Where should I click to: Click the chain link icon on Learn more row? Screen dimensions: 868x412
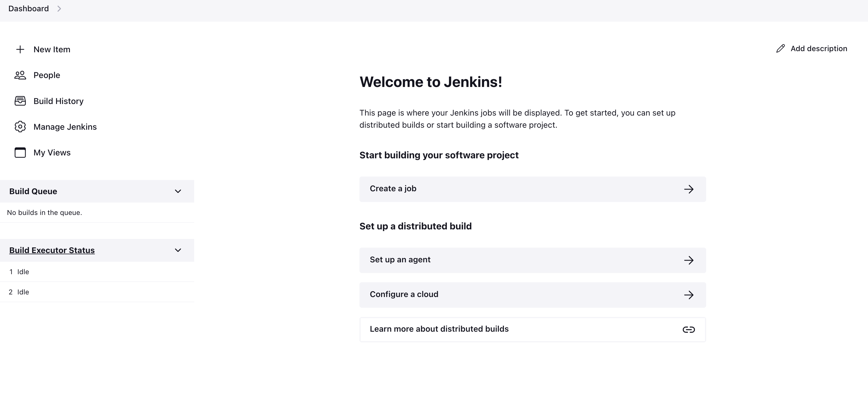tap(689, 329)
